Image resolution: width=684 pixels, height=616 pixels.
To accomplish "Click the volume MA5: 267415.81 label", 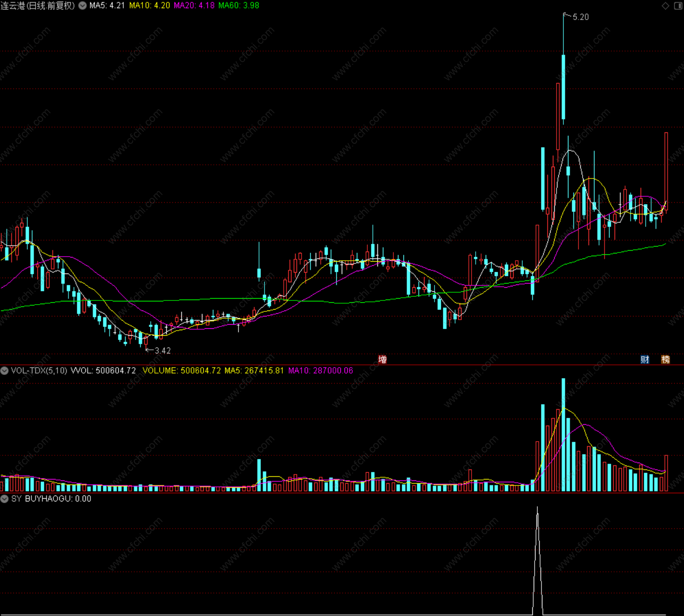I will pyautogui.click(x=254, y=370).
